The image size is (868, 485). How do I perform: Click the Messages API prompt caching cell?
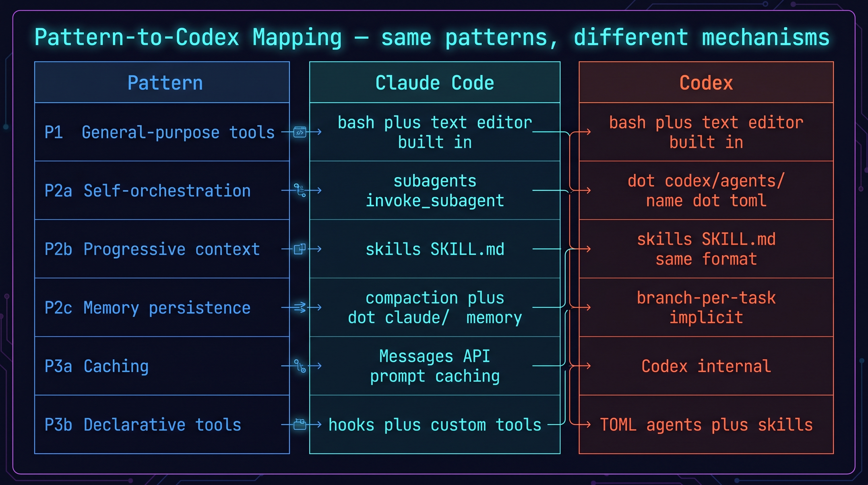click(x=435, y=366)
